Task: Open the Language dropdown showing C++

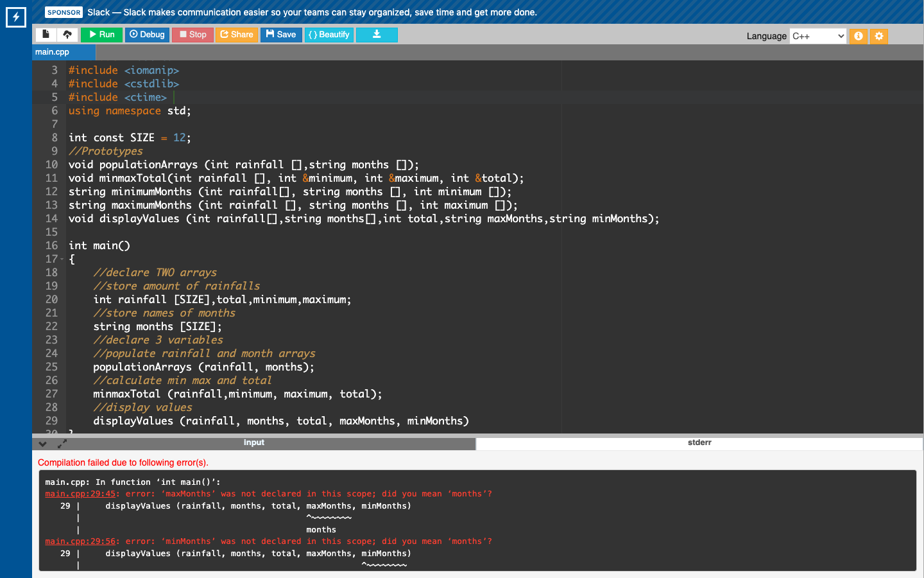Action: click(x=818, y=36)
